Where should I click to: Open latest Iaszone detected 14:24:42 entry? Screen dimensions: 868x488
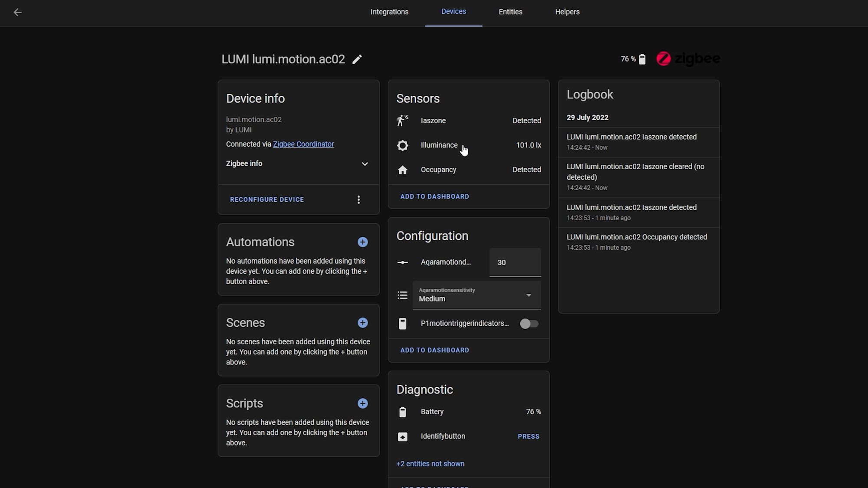coord(639,142)
